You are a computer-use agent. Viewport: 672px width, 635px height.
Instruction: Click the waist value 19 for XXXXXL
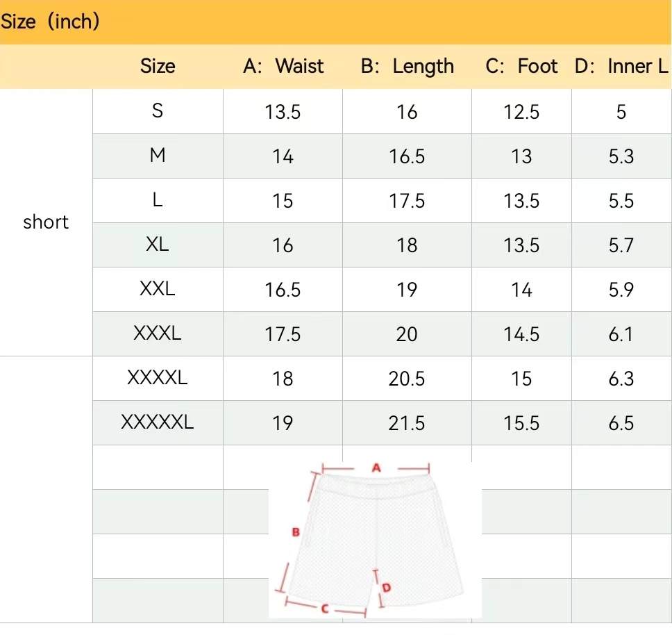[283, 423]
